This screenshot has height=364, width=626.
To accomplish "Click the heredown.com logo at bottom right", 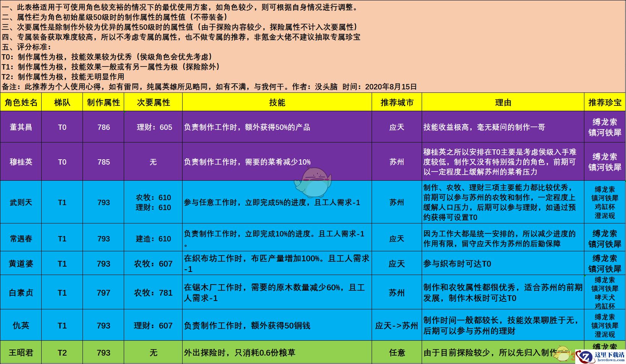I will [x=600, y=356].
